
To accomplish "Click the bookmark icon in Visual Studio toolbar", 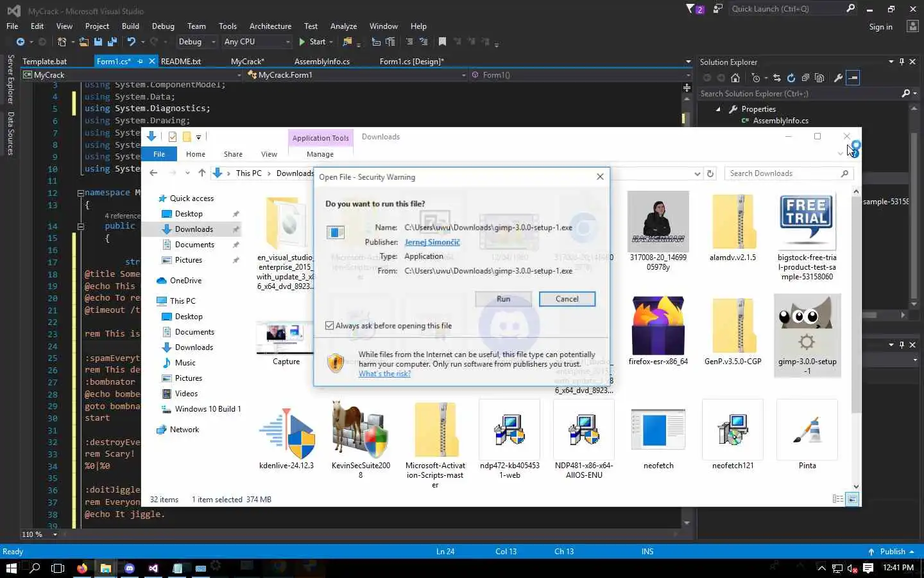I will (442, 42).
